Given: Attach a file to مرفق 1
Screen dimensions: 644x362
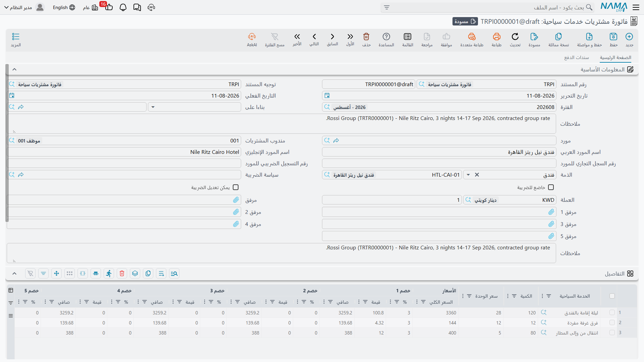Looking at the screenshot, I should [551, 212].
